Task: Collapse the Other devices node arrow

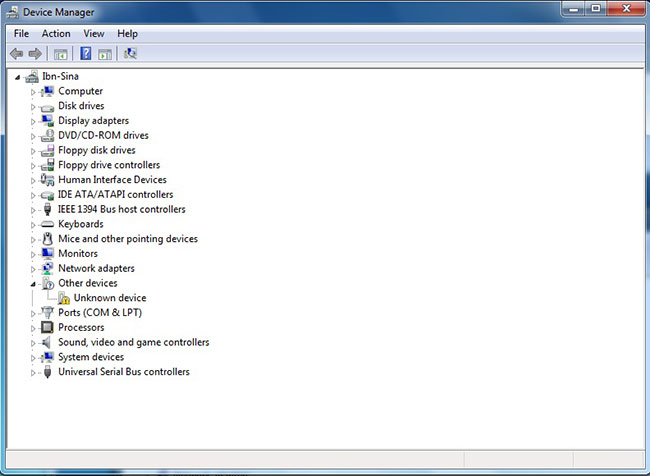Action: [33, 284]
